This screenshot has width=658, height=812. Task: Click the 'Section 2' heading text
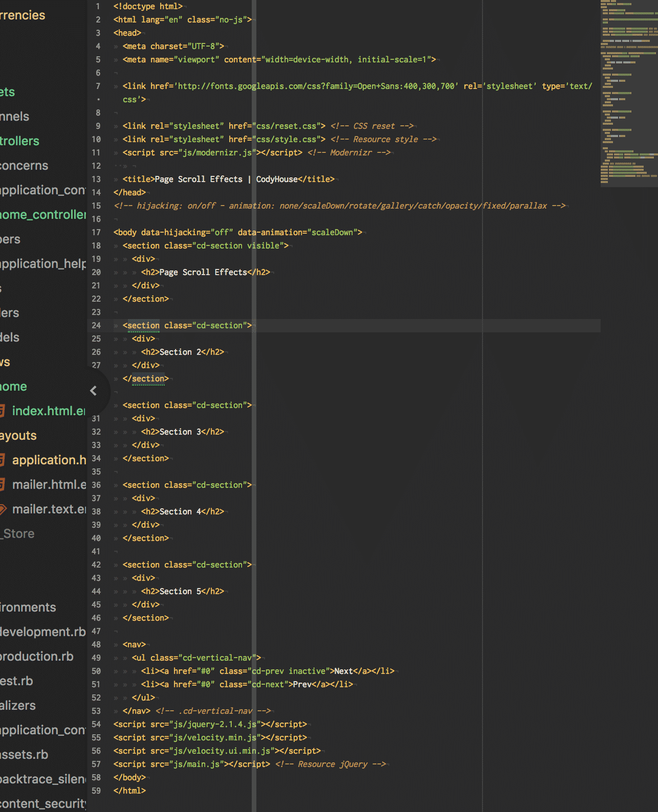coord(180,352)
